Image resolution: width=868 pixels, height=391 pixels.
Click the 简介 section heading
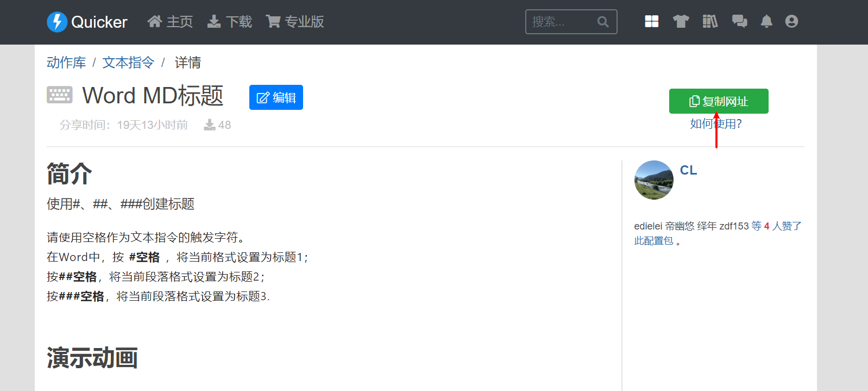pos(70,174)
